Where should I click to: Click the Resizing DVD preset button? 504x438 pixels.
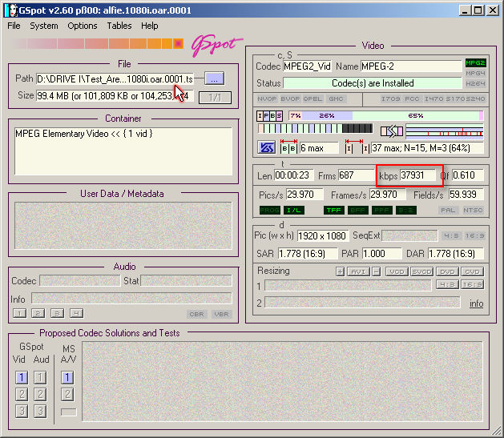[x=447, y=272]
